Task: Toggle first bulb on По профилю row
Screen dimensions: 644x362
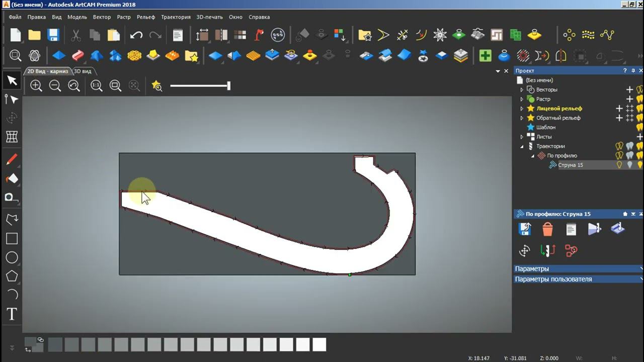Action: point(619,155)
